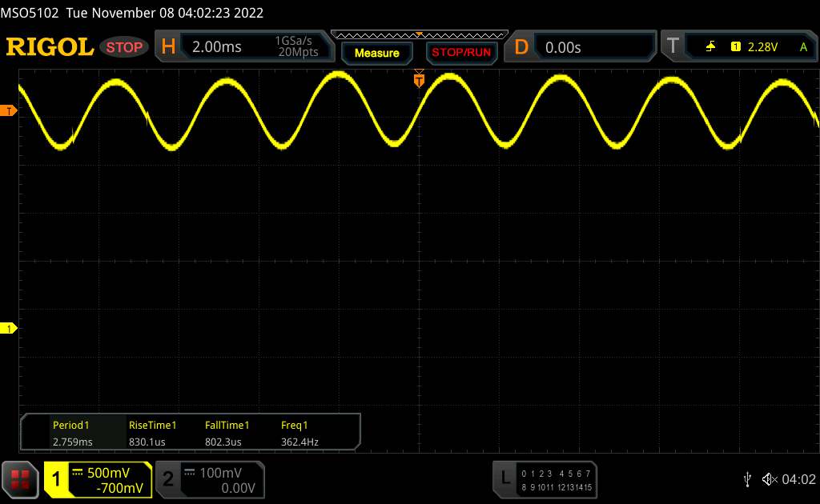The image size is (820, 504).
Task: Click the MSO5102 date and time header text
Action: (x=132, y=13)
